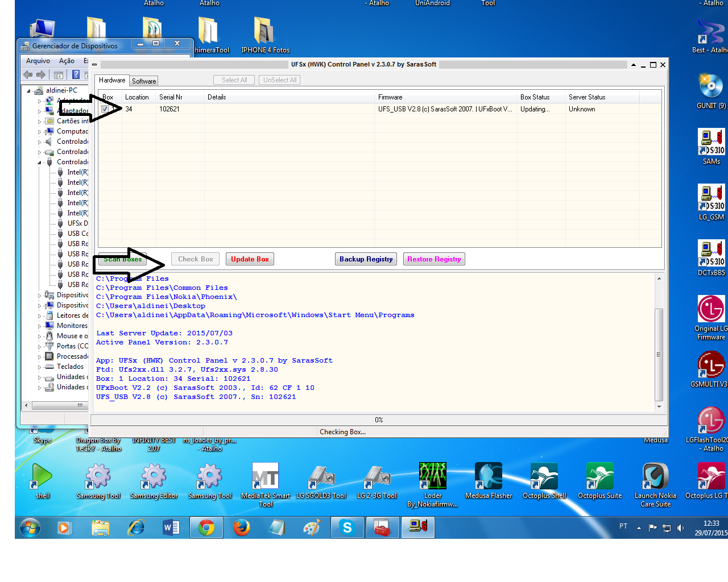Click the UnSelect All button
728x582 pixels.
tap(279, 80)
